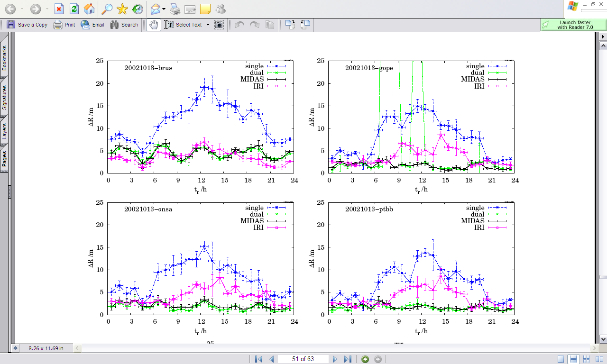Click the Save a Copy button
The image size is (607, 364).
tap(28, 25)
